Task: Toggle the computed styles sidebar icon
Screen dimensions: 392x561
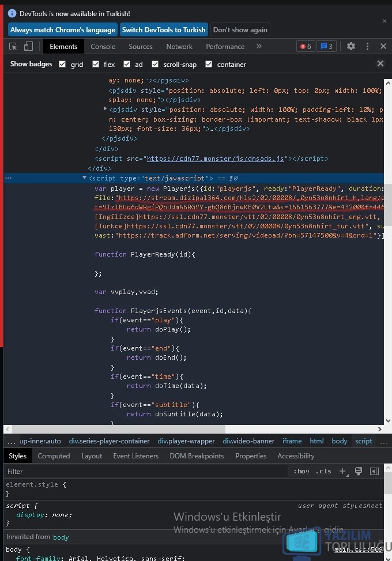Action: tap(374, 471)
